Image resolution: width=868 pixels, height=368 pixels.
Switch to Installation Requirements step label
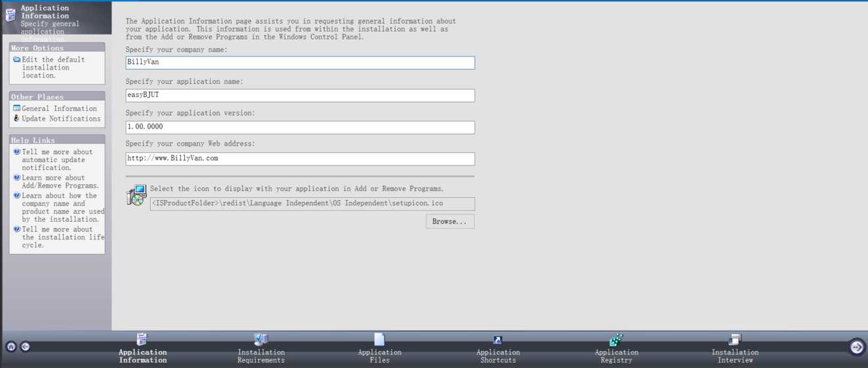[261, 356]
